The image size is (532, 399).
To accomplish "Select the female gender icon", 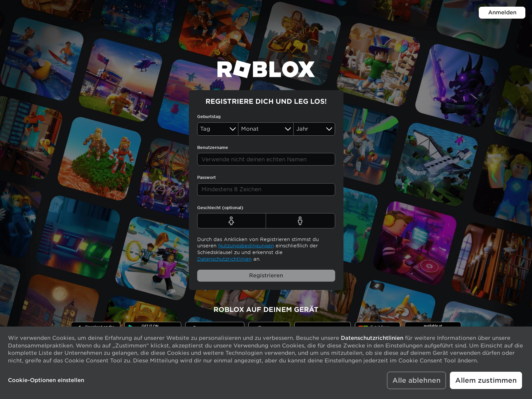I will tap(231, 221).
